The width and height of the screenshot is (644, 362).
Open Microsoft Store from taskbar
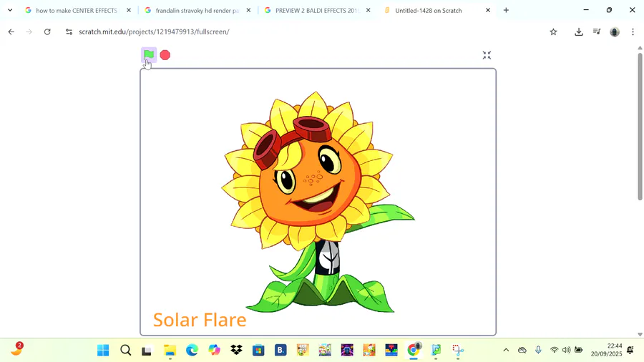point(258,350)
